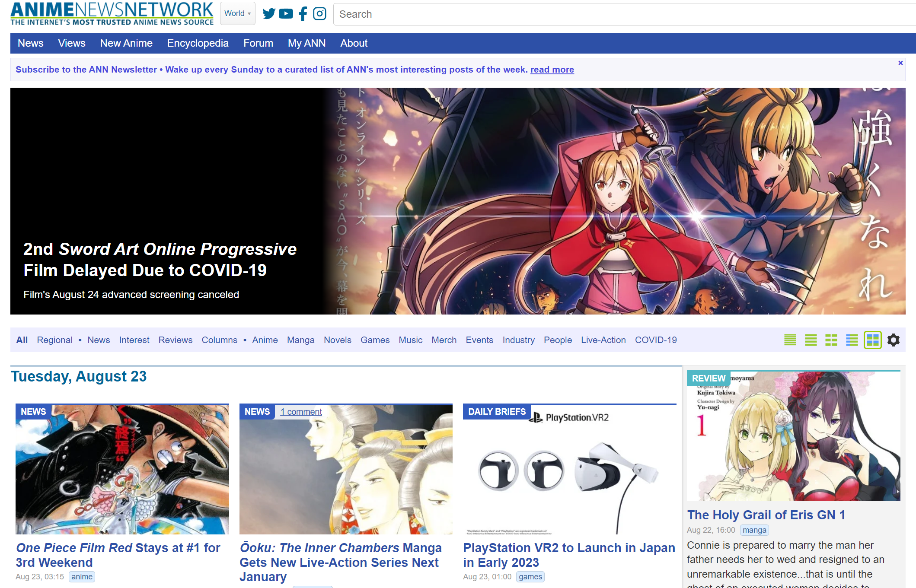Viewport: 916px width, 588px height.
Task: Filter feed by Industry
Action: pos(518,340)
